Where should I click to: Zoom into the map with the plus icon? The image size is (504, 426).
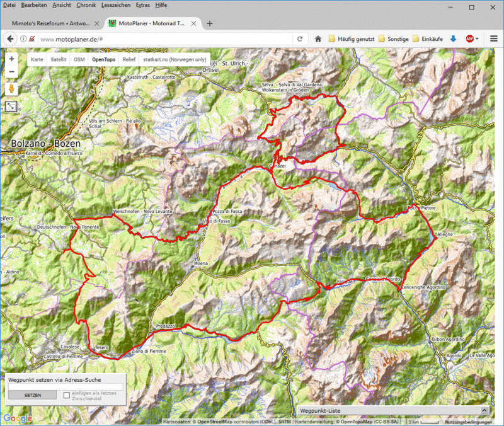[x=11, y=58]
